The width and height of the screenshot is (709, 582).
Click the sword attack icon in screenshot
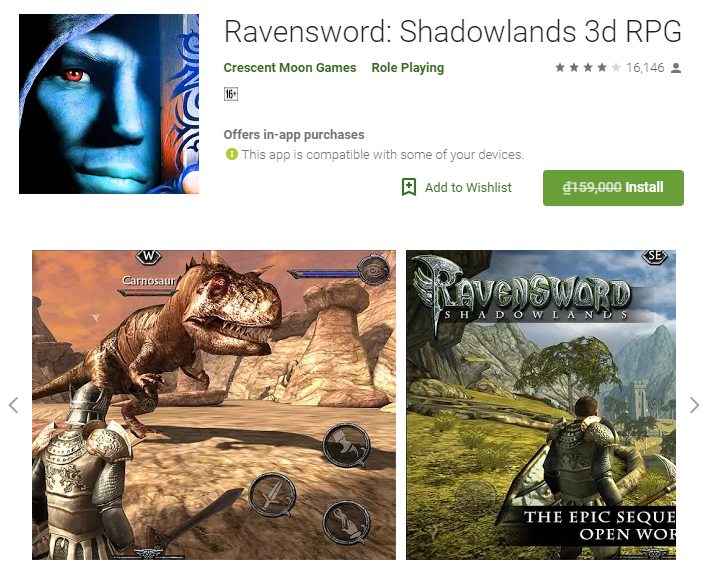click(273, 495)
